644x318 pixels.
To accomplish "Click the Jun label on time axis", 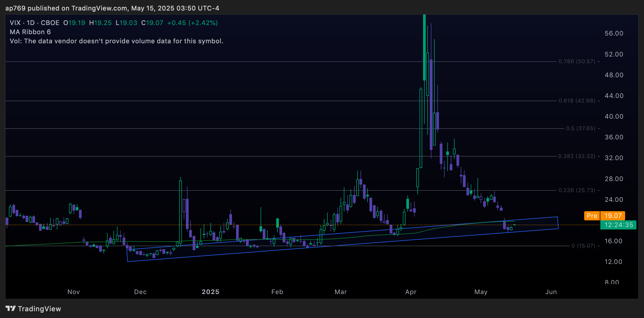I will pos(551,292).
